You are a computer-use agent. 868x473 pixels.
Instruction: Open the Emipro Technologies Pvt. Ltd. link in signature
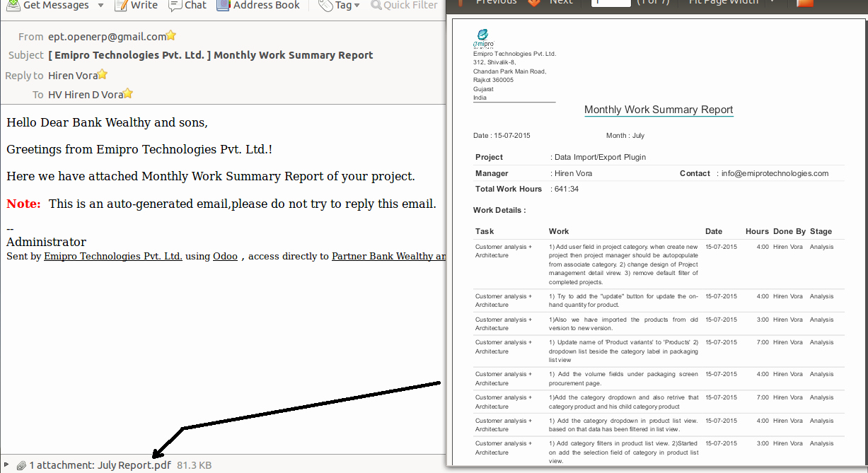coord(113,256)
